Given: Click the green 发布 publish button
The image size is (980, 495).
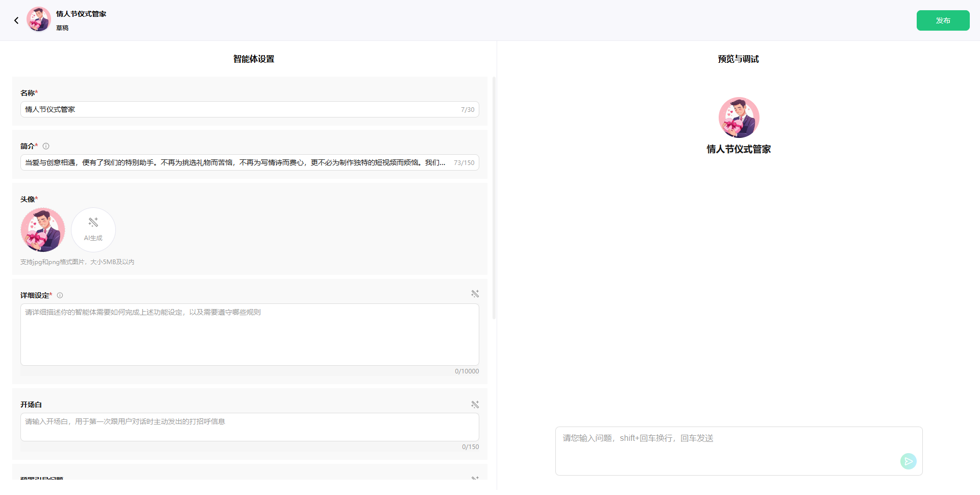Looking at the screenshot, I should coord(943,20).
